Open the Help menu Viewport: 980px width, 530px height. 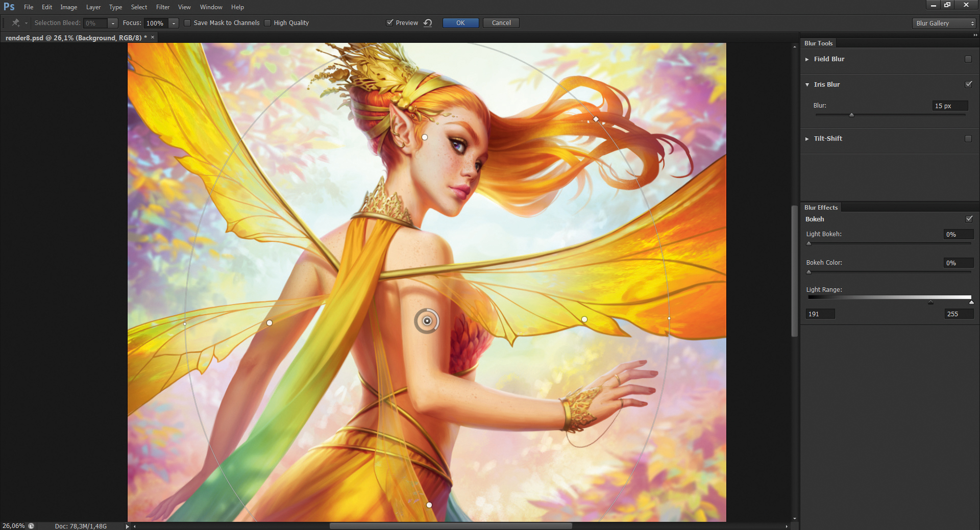pyautogui.click(x=237, y=7)
